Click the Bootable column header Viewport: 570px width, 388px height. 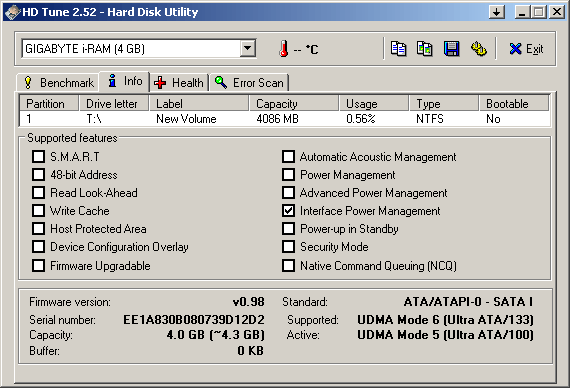[x=514, y=104]
